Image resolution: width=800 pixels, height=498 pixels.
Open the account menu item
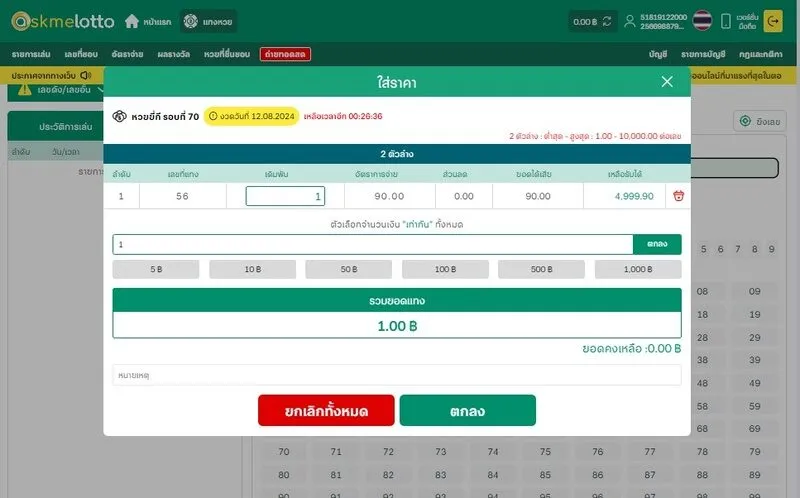tap(658, 54)
